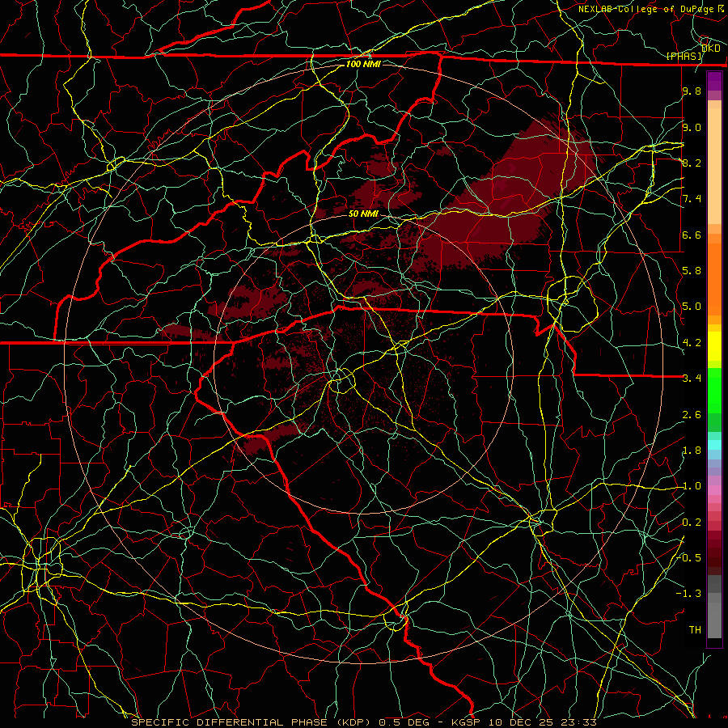Viewport: 728px width, 728px height.
Task: Select the pink segment of the color bar
Action: tap(714, 490)
